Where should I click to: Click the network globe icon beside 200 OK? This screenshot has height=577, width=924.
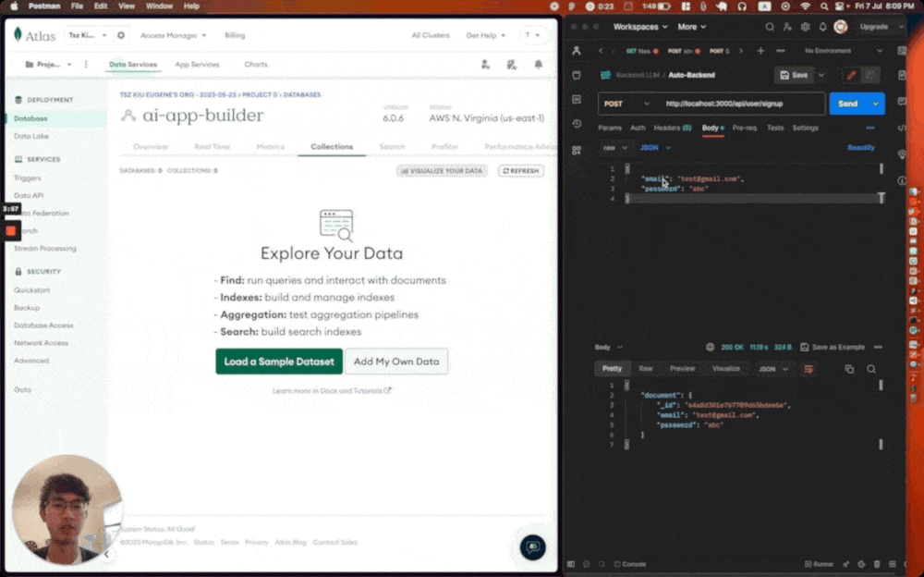click(x=710, y=347)
